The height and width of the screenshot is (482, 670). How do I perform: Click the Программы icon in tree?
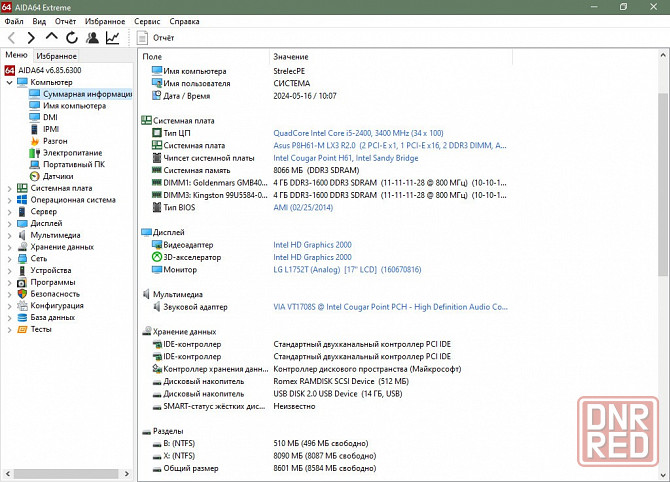[22, 282]
